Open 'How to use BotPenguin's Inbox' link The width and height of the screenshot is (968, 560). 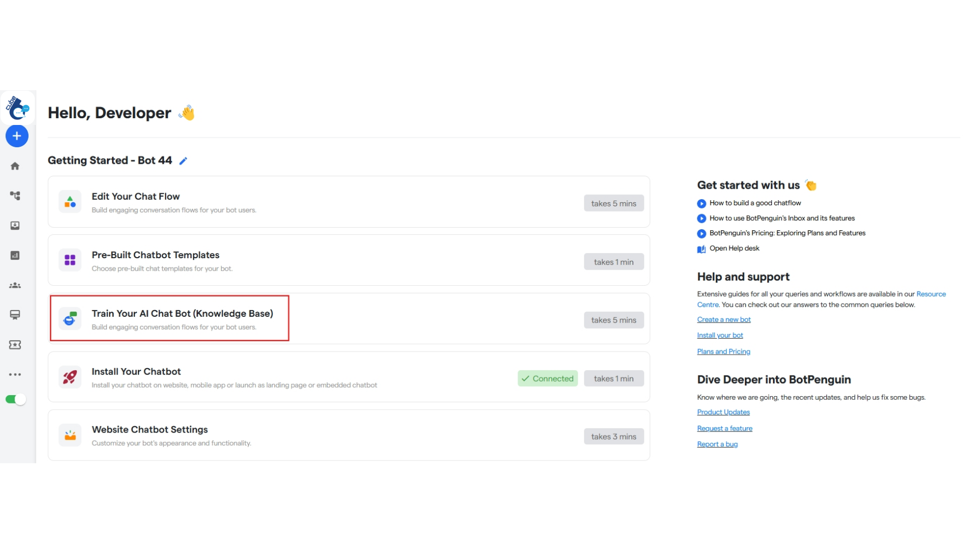click(782, 218)
